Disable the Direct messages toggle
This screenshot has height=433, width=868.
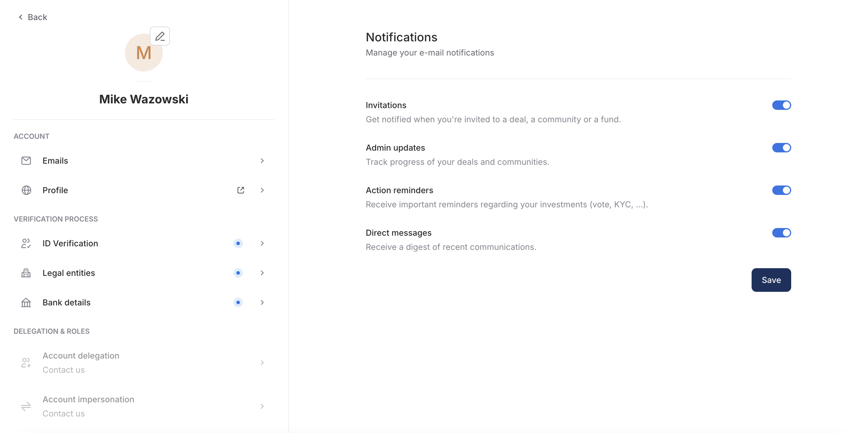pos(781,232)
